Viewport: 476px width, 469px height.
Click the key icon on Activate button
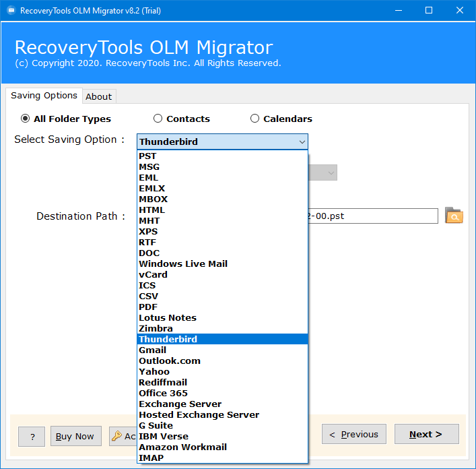tap(116, 436)
